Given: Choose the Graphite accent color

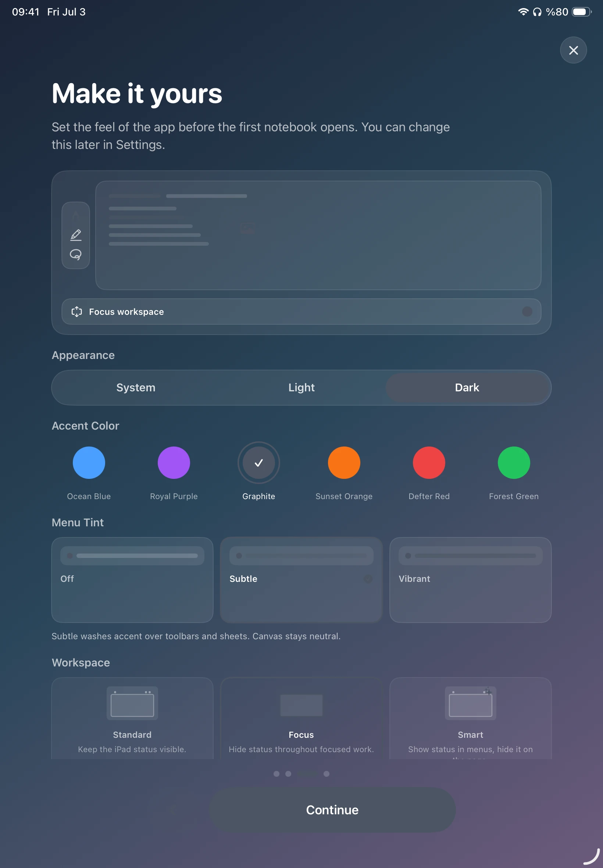Looking at the screenshot, I should pyautogui.click(x=259, y=463).
